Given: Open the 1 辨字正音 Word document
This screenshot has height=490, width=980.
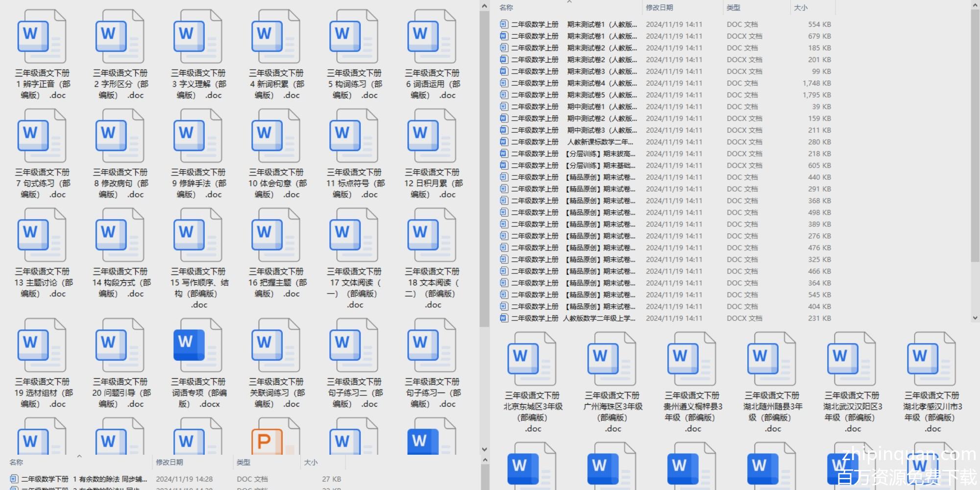Looking at the screenshot, I should pos(42,37).
